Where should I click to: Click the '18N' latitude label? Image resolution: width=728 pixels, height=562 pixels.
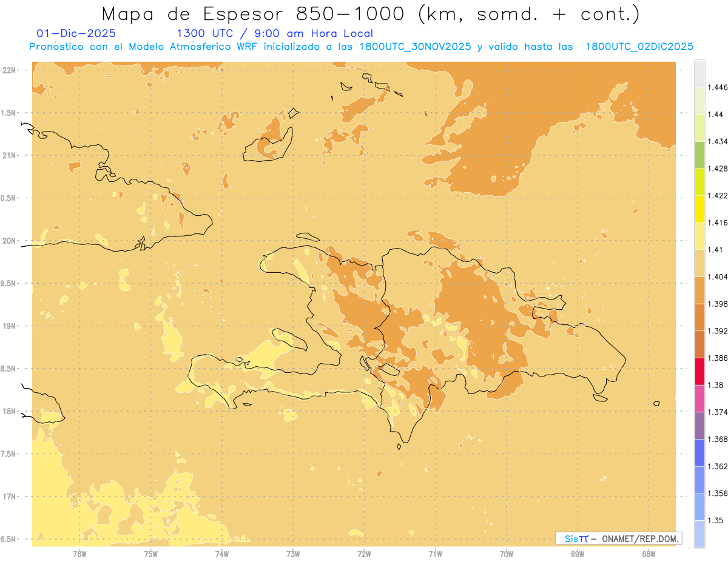click(x=10, y=411)
